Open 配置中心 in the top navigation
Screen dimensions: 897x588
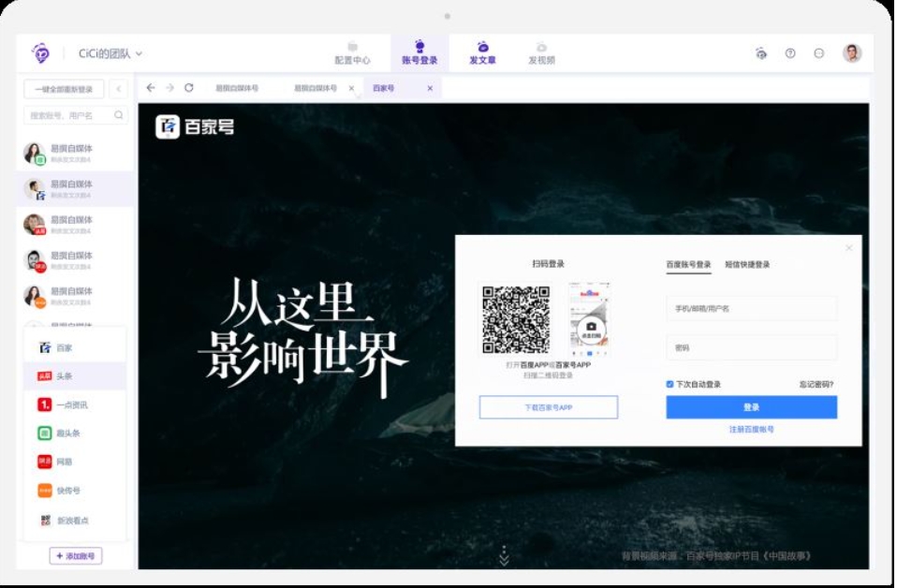(x=352, y=53)
